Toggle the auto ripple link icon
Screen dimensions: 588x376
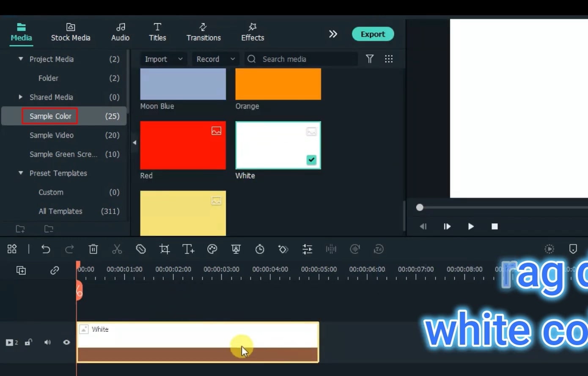[55, 270]
